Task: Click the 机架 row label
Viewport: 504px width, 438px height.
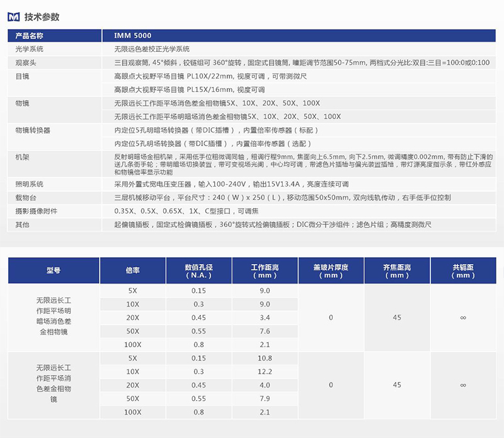Action: pos(23,156)
